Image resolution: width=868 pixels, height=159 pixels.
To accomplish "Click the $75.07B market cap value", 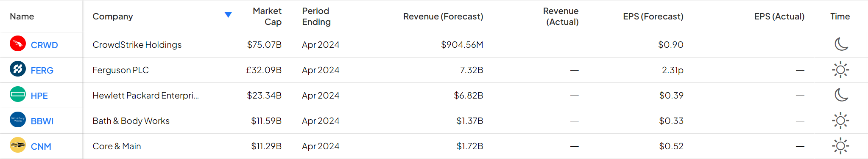I will click(x=265, y=44).
